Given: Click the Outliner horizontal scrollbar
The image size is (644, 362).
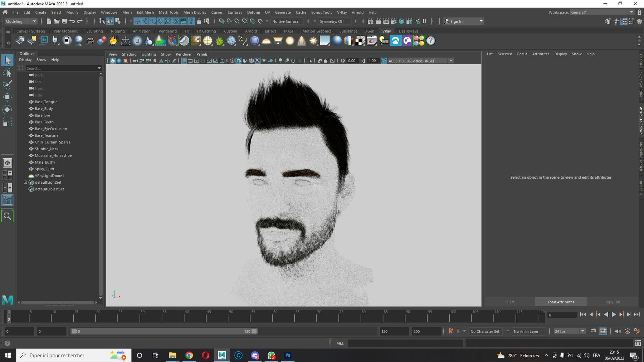Looking at the screenshot, I should (58, 302).
